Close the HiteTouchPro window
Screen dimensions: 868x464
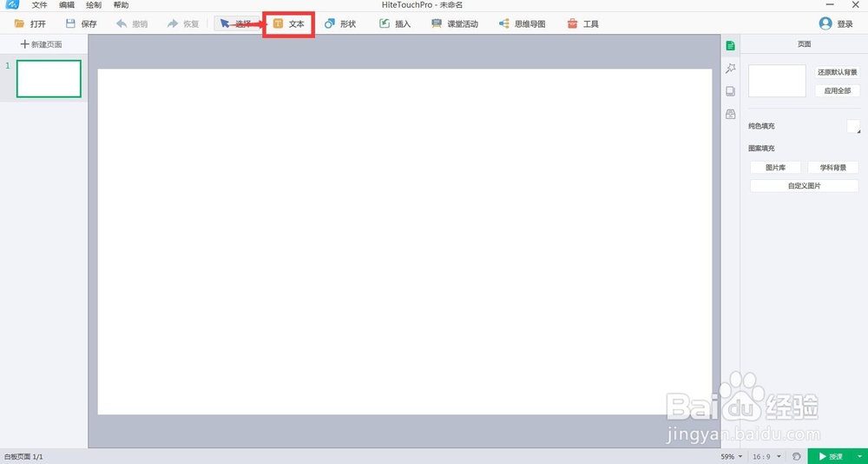pos(856,5)
